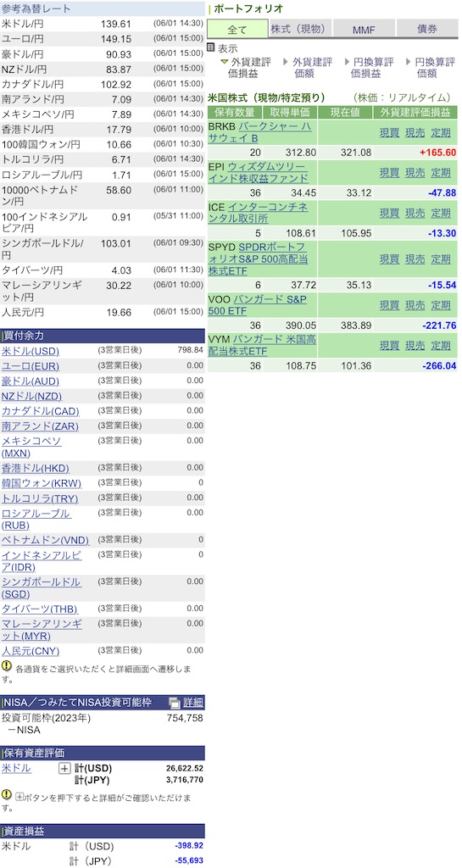Switch to the 株式（現物） tab

tap(301, 29)
